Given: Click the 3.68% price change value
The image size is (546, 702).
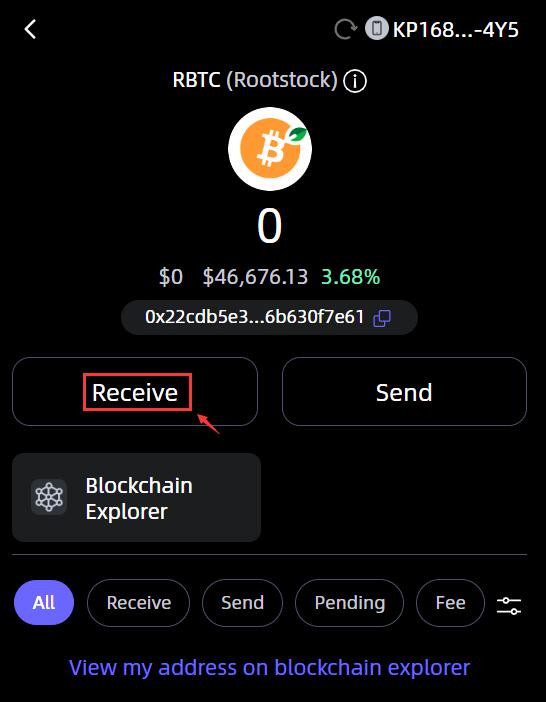Looking at the screenshot, I should [x=350, y=277].
